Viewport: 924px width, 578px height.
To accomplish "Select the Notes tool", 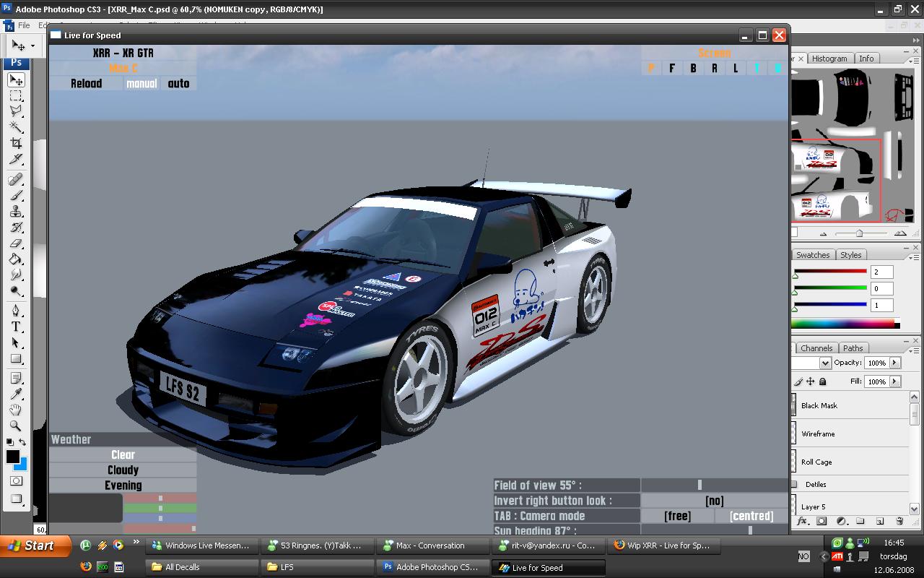I will coord(16,379).
